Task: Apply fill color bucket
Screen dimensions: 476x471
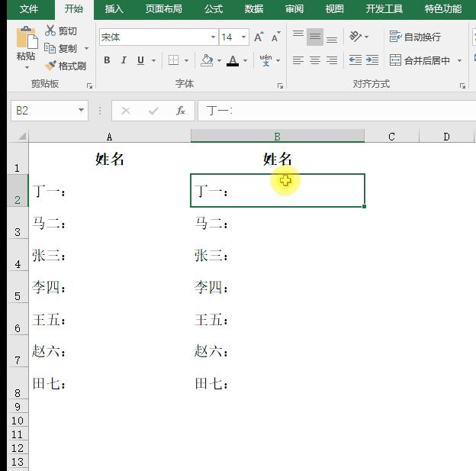Action: (x=207, y=60)
